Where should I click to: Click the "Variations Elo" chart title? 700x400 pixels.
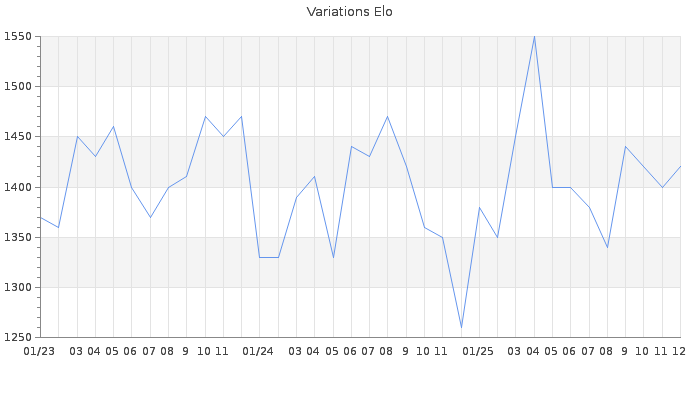(x=349, y=12)
